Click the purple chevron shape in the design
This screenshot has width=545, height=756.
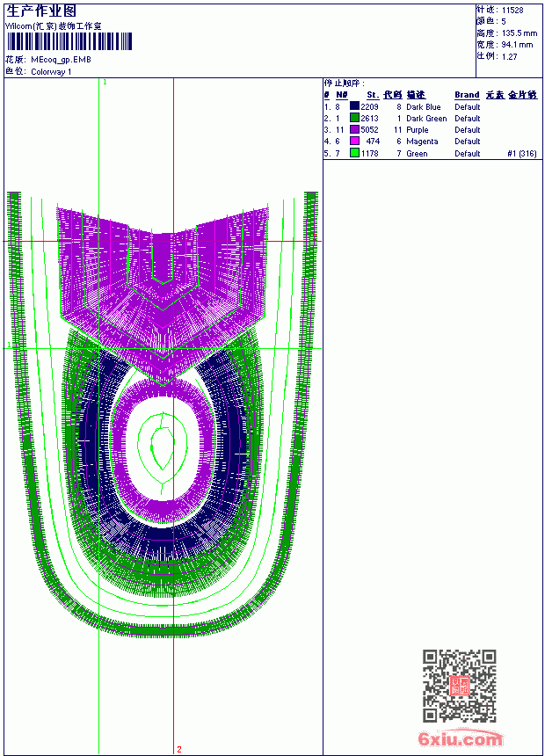(x=163, y=289)
